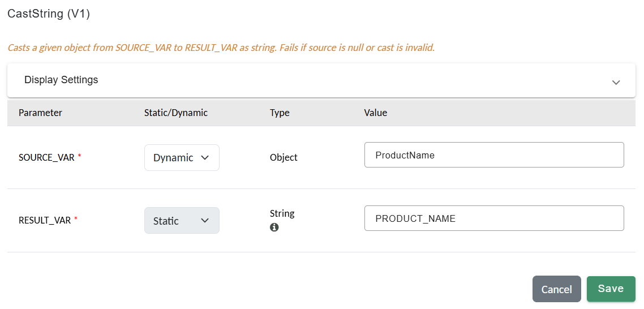Click the red asterisk beside SOURCE_VAR
Screen dimensions: 644x309
79,157
